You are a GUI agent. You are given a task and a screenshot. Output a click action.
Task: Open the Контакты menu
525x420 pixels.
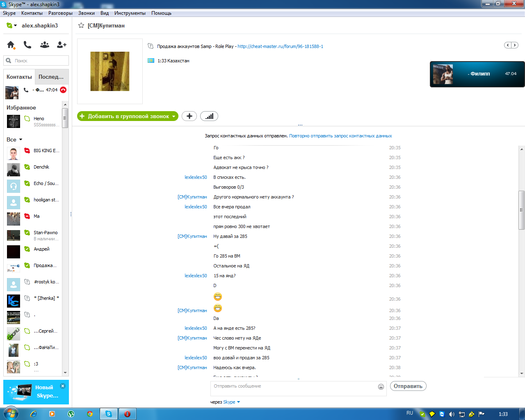(x=32, y=13)
